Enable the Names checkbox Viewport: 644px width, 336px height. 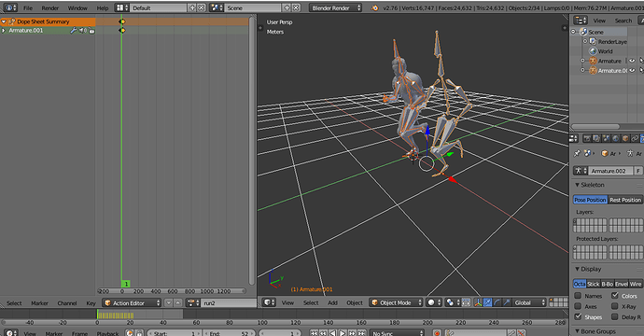(578, 295)
